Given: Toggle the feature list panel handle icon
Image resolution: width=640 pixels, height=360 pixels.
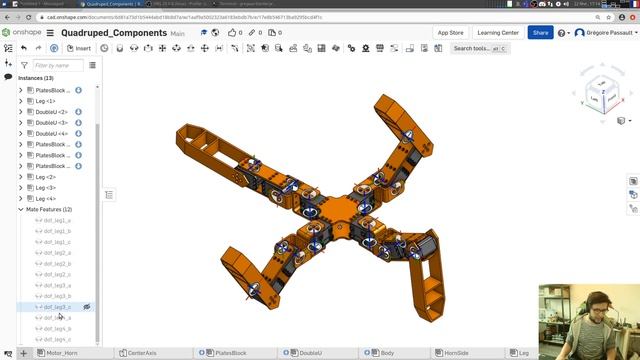Looking at the screenshot, I should [109, 195].
